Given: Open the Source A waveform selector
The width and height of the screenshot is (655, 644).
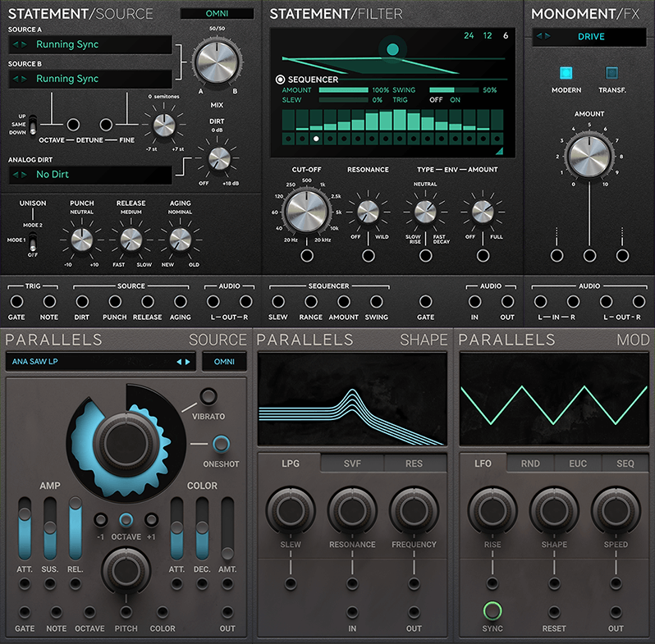Looking at the screenshot, I should (x=90, y=44).
